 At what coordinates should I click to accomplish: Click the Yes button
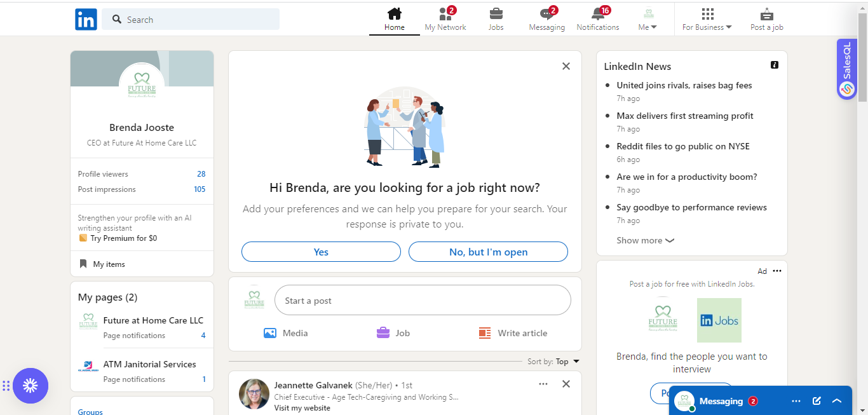click(x=321, y=252)
